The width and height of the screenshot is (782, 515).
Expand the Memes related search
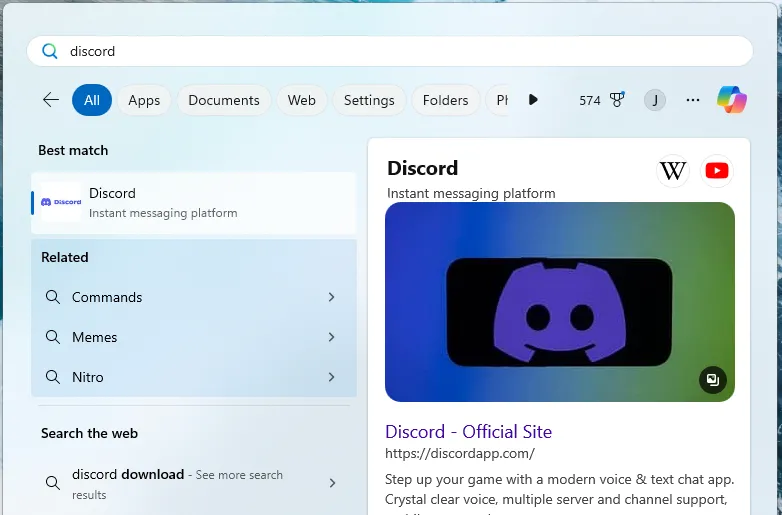pos(331,337)
